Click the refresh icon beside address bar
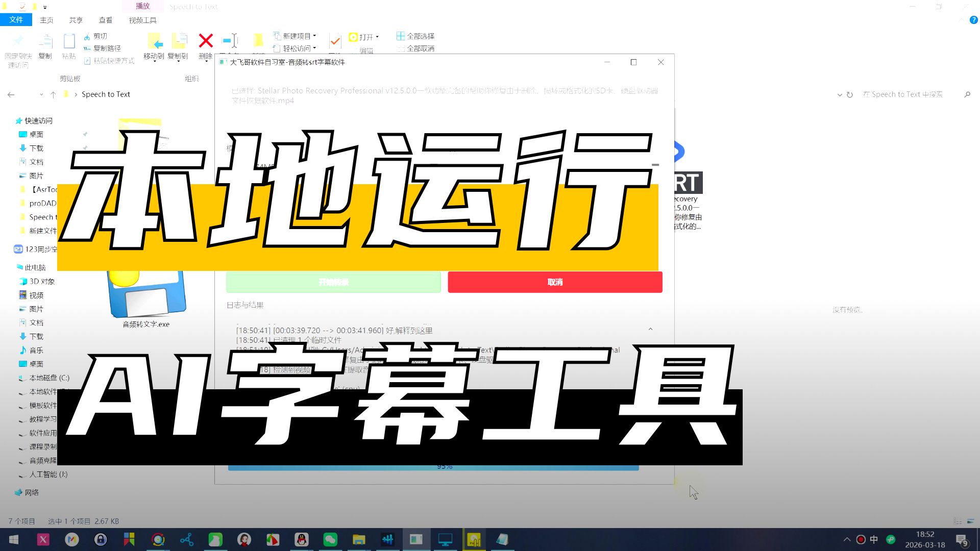This screenshot has height=551, width=980. (850, 95)
